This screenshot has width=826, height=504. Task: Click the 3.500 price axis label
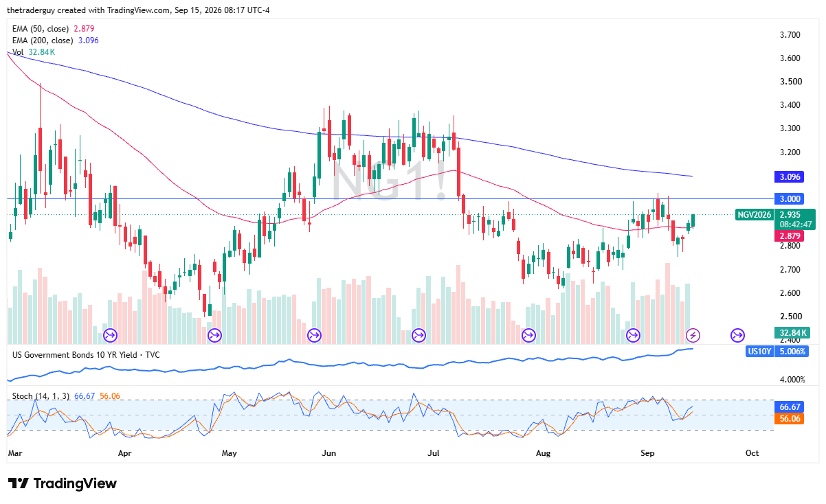click(790, 81)
